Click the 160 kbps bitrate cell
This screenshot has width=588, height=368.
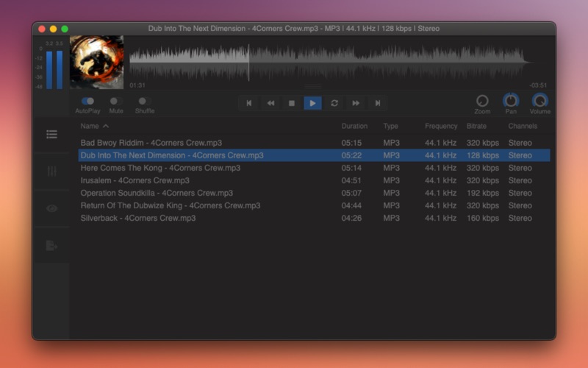(x=483, y=218)
